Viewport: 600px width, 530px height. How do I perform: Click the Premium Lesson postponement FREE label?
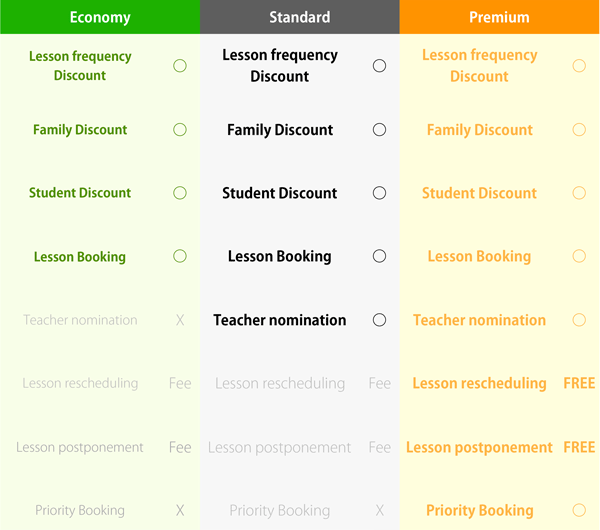pos(579,447)
